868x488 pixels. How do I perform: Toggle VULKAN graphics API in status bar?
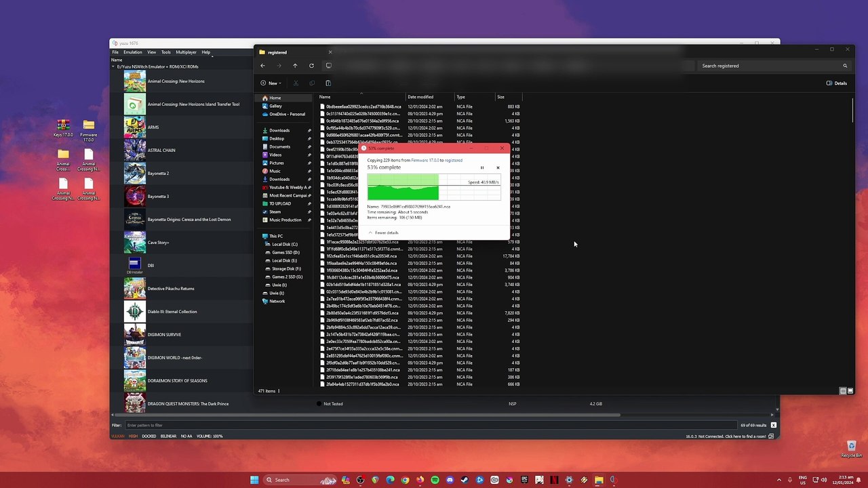[118, 436]
